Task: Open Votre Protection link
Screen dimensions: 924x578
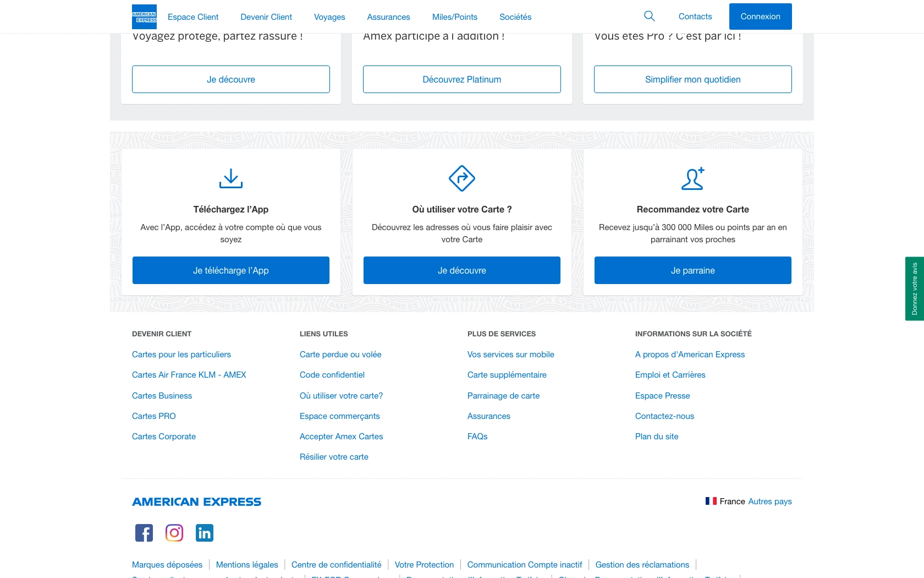Action: click(x=424, y=565)
